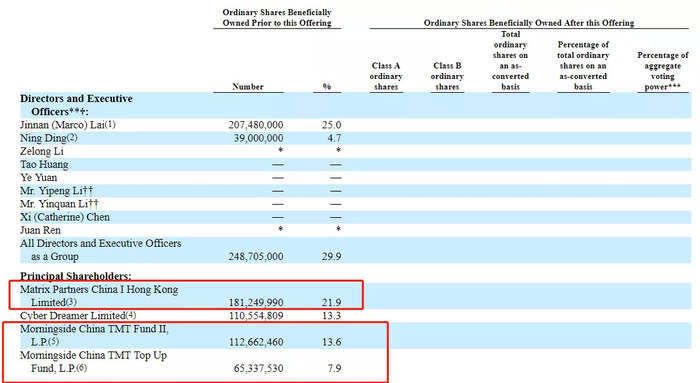Select the 248,705,000 group total
This screenshot has height=383, width=700.
tap(256, 257)
